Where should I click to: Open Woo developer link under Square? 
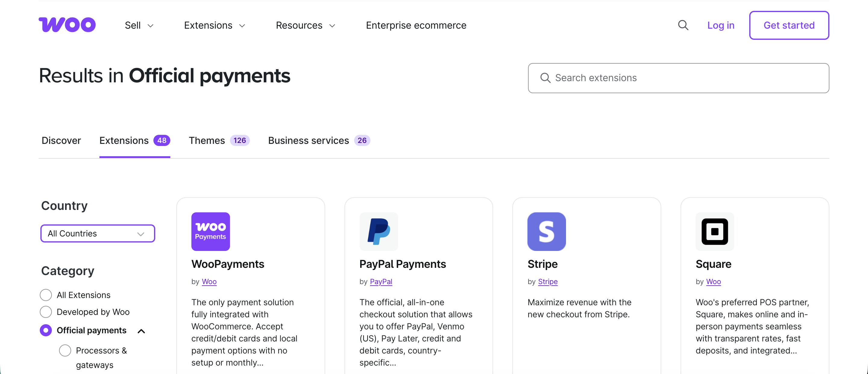(713, 281)
